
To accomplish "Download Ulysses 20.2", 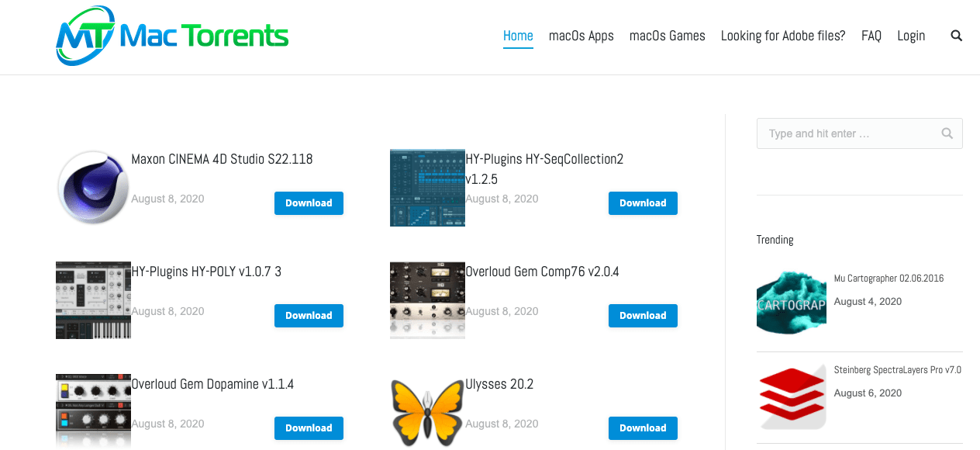I will tap(643, 428).
